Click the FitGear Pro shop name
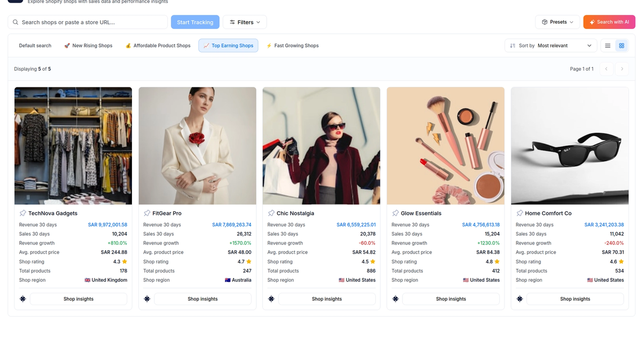The width and height of the screenshot is (644, 362). click(x=167, y=213)
